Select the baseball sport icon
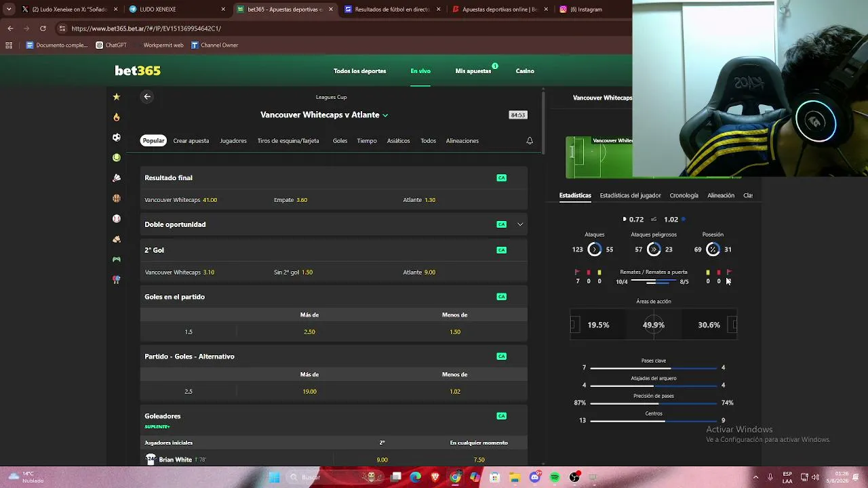Viewport: 868px width, 488px height. pos(117,219)
